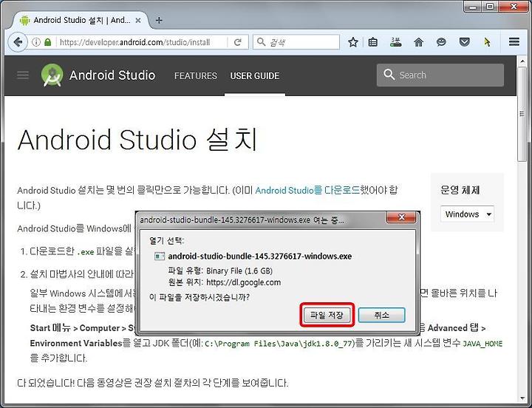Click the JAVA_HOME variable text
The width and height of the screenshot is (532, 408).
pyautogui.click(x=482, y=344)
